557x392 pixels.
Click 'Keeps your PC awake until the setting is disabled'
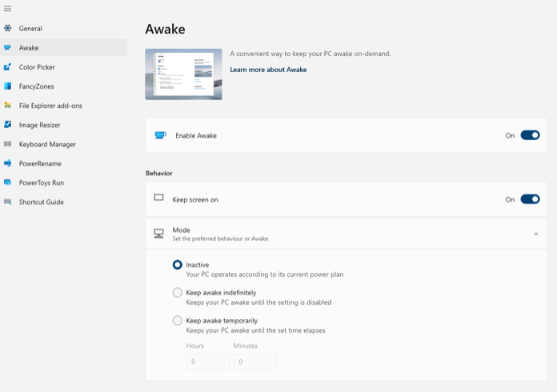coord(258,302)
